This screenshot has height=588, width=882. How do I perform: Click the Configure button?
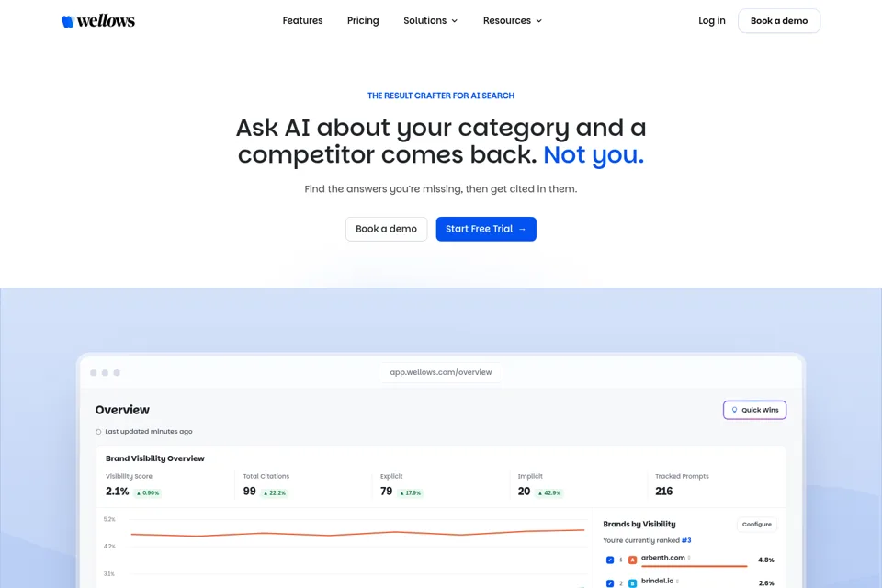click(756, 524)
